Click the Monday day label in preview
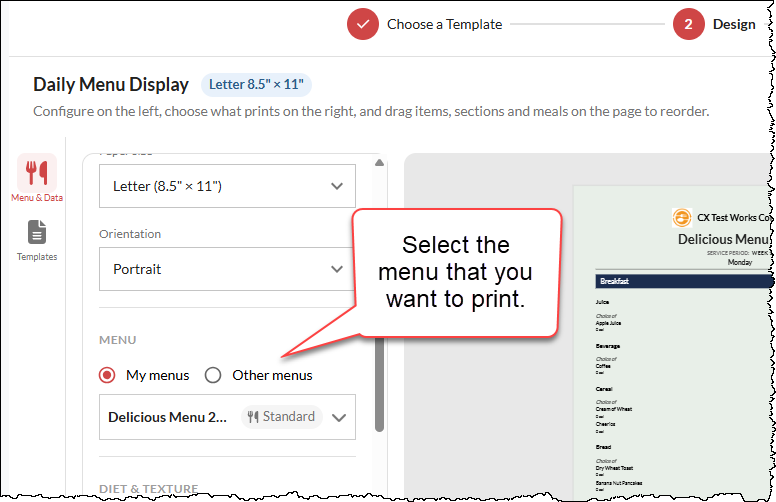The width and height of the screenshot is (776, 502). [740, 262]
